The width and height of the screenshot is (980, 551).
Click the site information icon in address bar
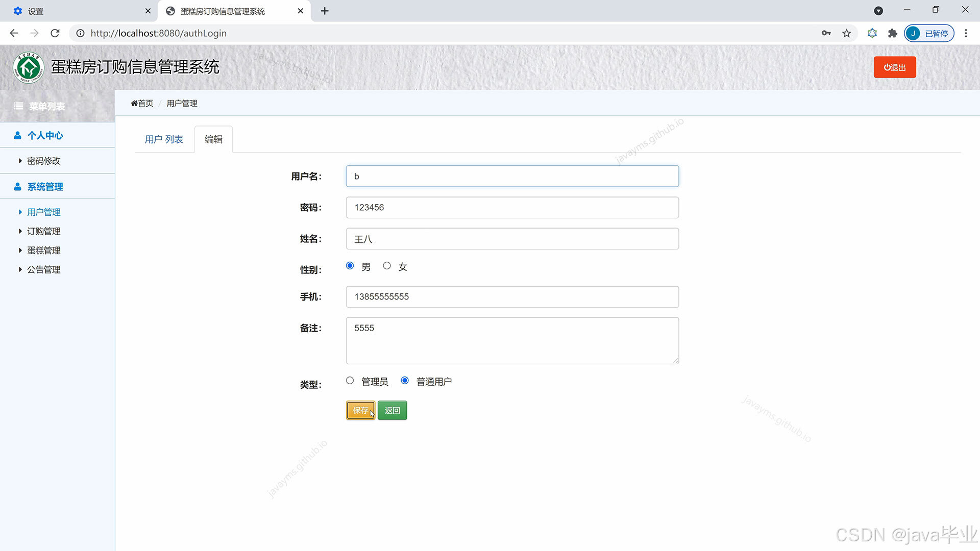(x=80, y=33)
